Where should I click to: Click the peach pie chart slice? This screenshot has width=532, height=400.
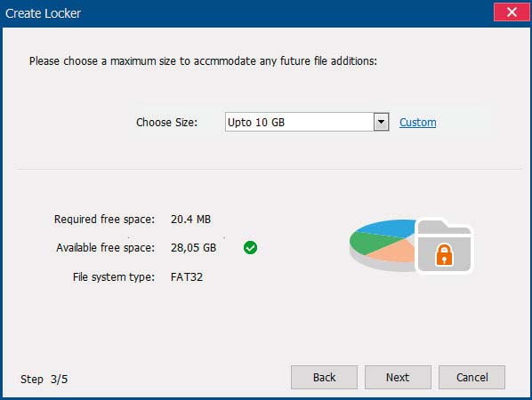click(x=393, y=252)
